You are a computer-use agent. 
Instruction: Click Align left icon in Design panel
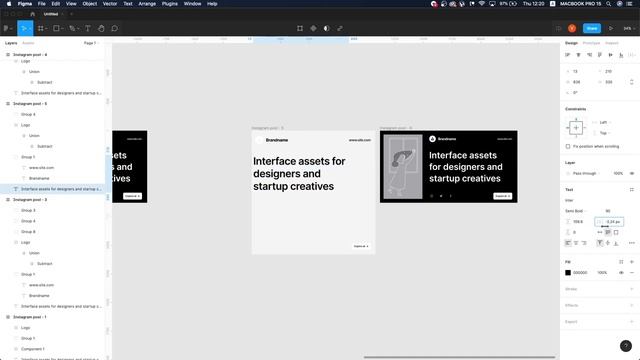click(x=568, y=55)
